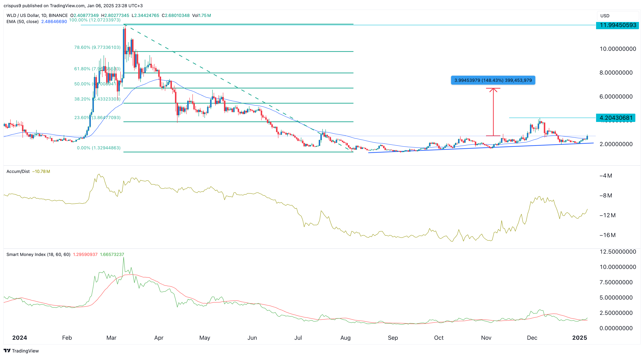Click the high price H2.80277345
The image size is (644, 357).
pos(115,15)
